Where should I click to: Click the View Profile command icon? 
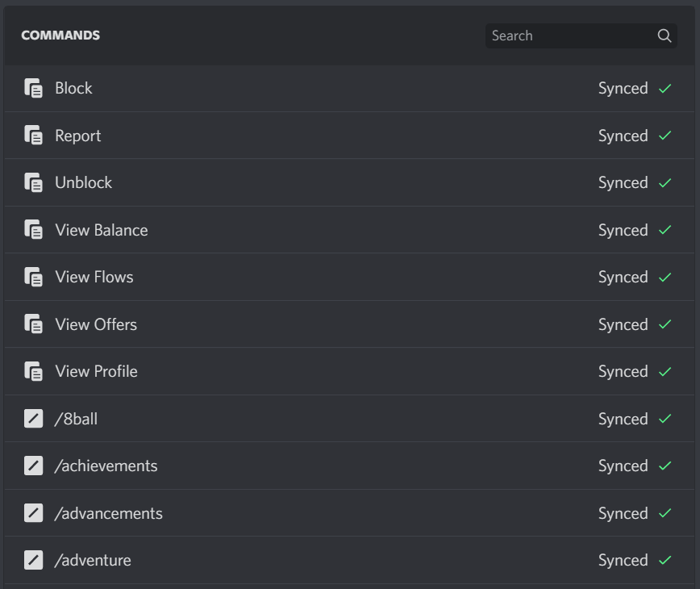pyautogui.click(x=33, y=372)
